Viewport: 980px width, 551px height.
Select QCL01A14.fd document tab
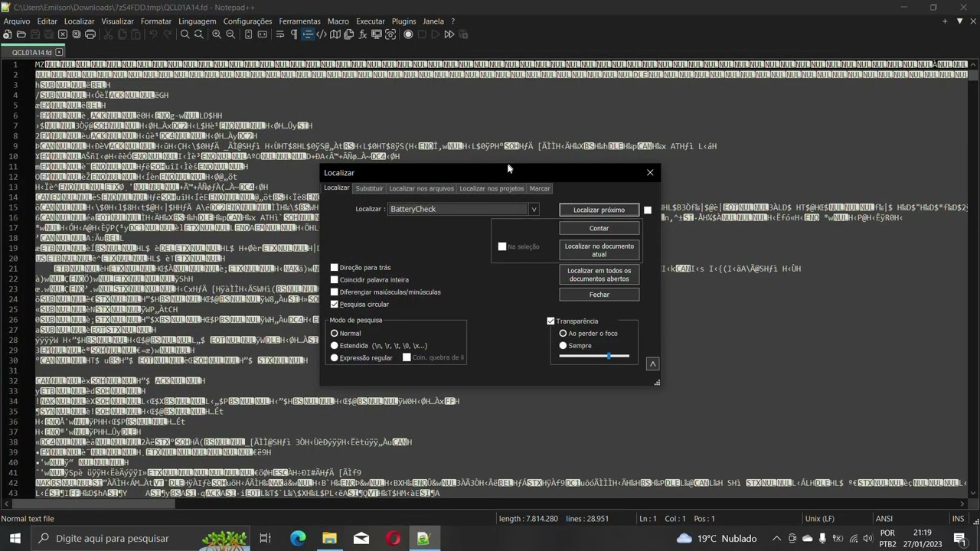tap(31, 53)
